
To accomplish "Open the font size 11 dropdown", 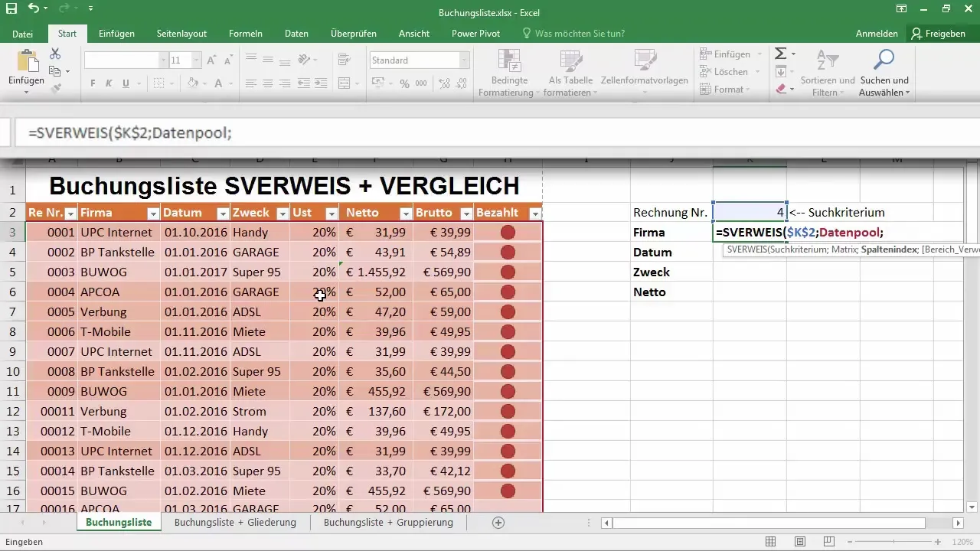I will point(197,60).
